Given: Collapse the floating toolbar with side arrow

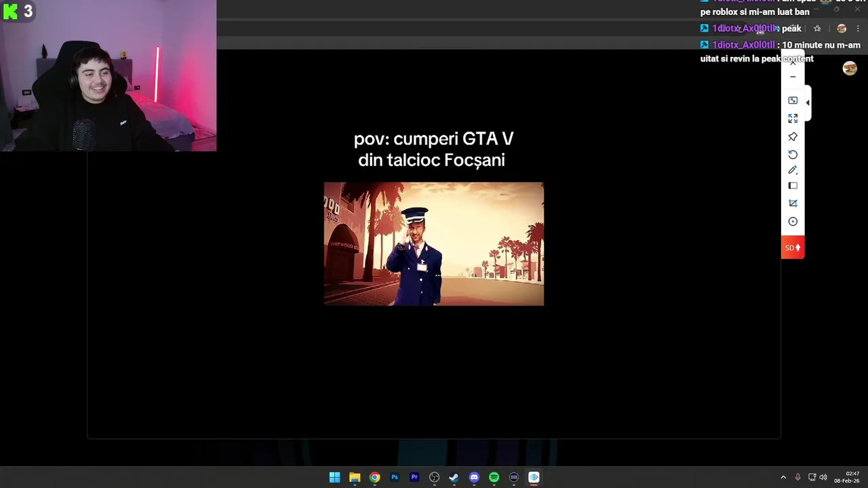Looking at the screenshot, I should (808, 102).
